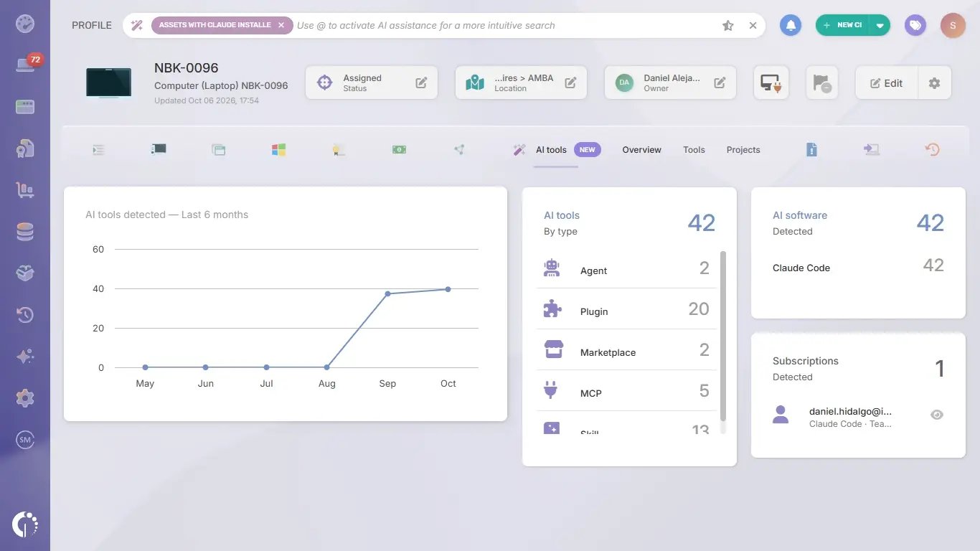Toggle visibility eye for daniel.hidalgo subscription
980x551 pixels.
936,415
